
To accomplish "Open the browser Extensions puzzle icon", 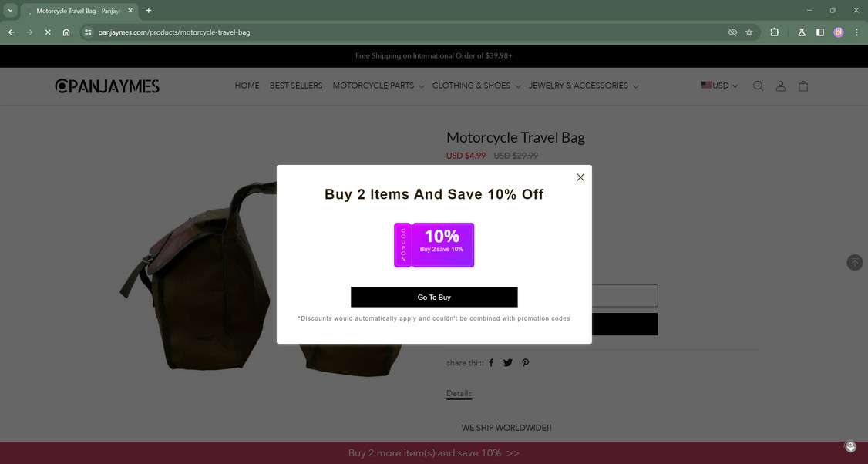I will [x=775, y=32].
